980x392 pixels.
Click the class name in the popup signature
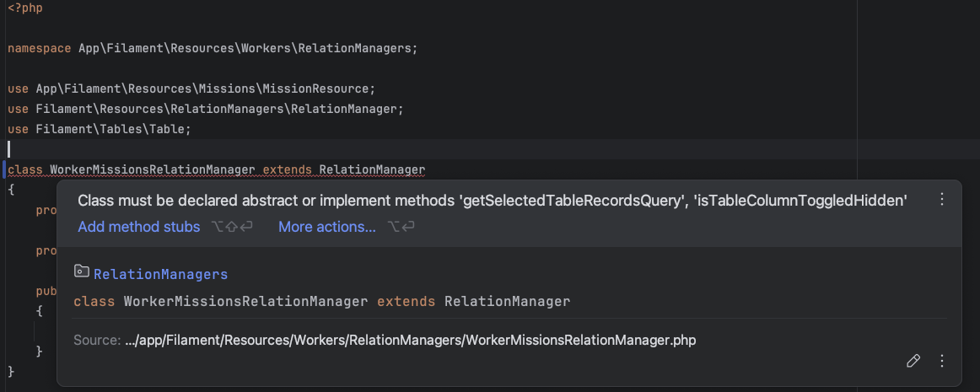point(245,301)
